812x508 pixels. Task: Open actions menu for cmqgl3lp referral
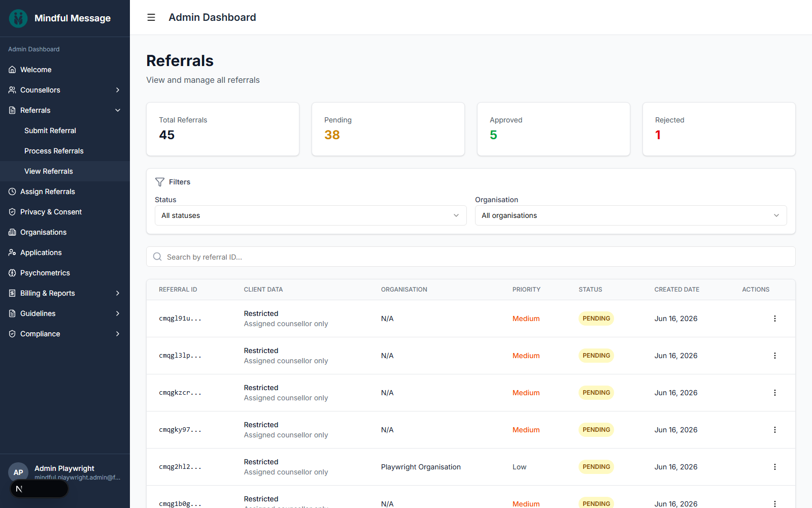coord(774,356)
